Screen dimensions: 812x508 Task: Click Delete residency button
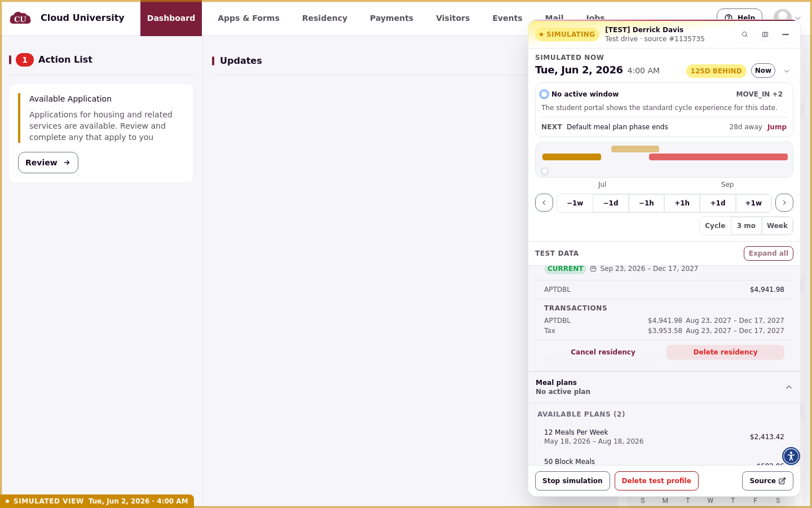(725, 352)
